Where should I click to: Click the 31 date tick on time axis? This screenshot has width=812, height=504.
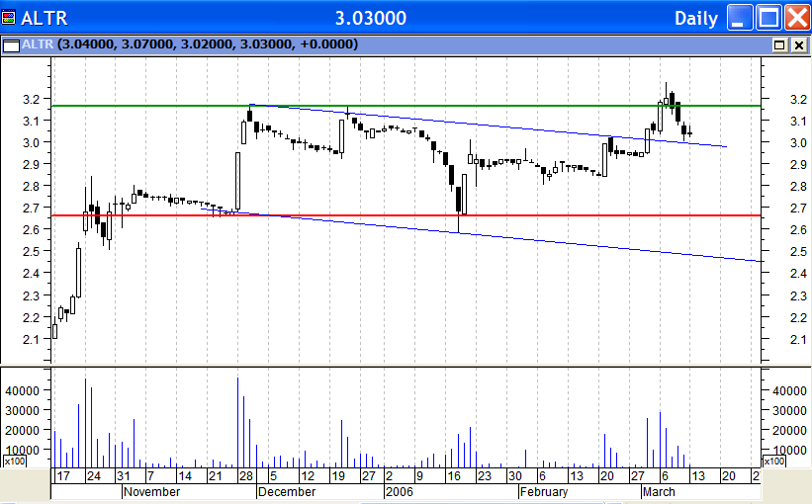coord(124,476)
